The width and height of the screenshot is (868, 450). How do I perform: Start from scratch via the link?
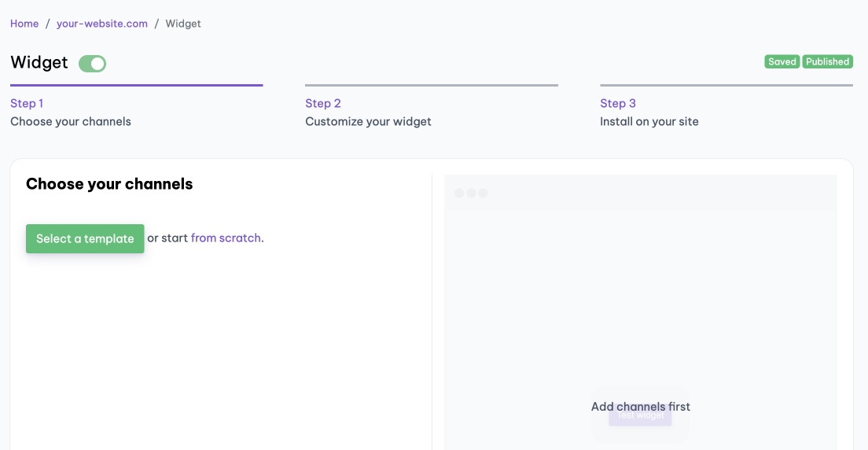tap(226, 238)
